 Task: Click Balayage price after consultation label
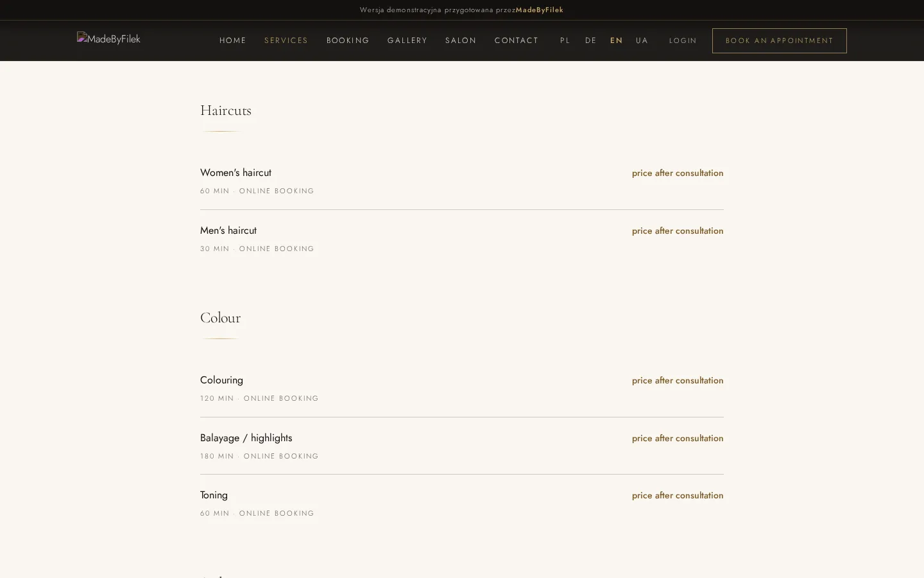point(678,438)
